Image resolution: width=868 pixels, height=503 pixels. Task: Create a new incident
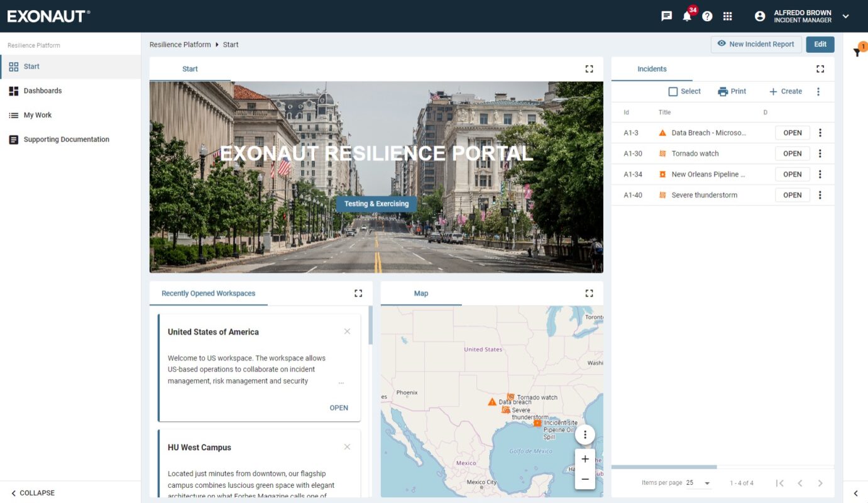[x=786, y=92]
